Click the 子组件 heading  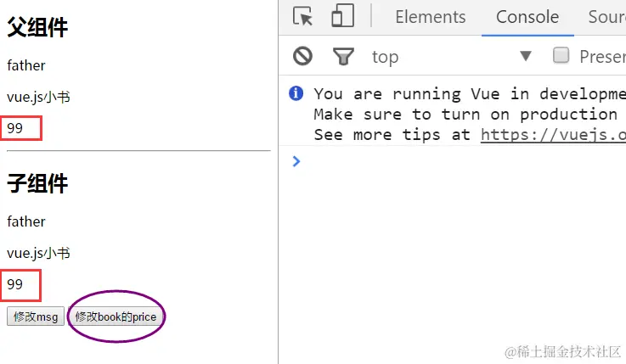pyautogui.click(x=37, y=183)
